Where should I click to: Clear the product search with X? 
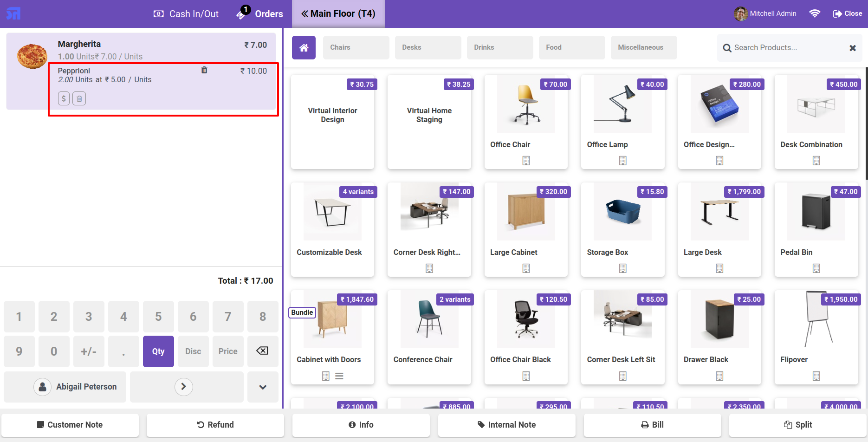(x=853, y=48)
